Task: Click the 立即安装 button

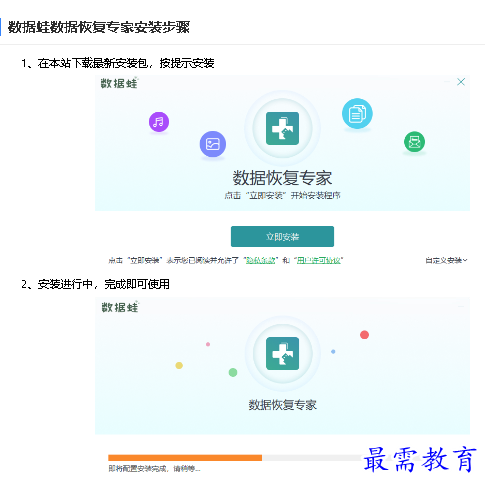Action: [282, 236]
